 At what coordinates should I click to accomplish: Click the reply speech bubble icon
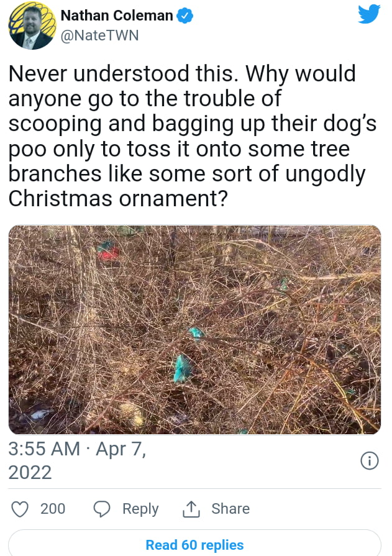coord(102,509)
